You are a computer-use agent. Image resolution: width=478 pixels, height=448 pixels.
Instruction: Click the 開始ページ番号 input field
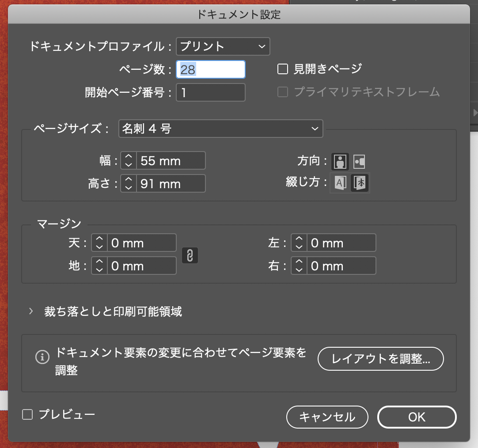[211, 92]
